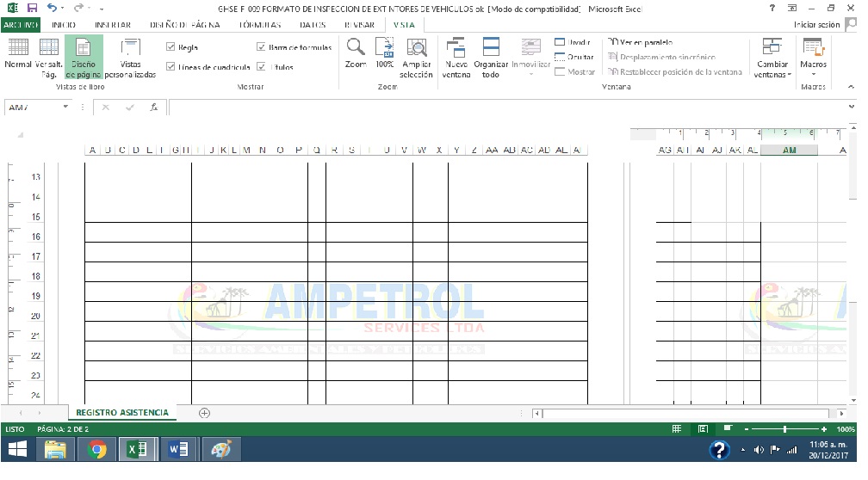Open a Nueva ventana
This screenshot has width=868, height=480.
456,58
